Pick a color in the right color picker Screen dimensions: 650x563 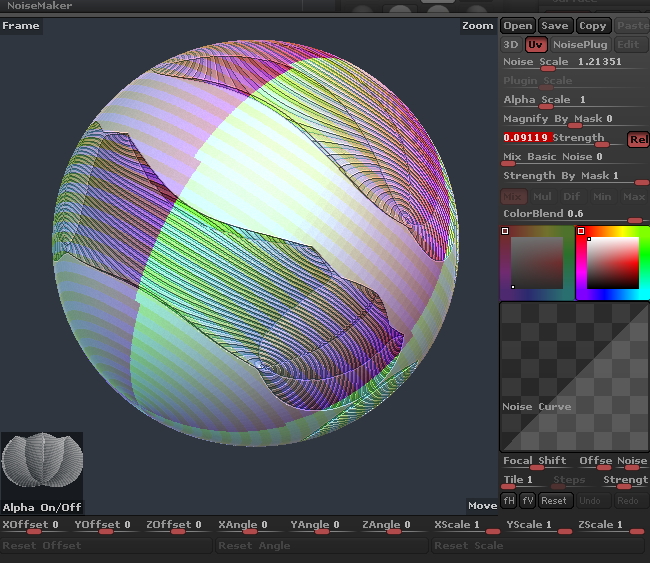click(x=612, y=262)
